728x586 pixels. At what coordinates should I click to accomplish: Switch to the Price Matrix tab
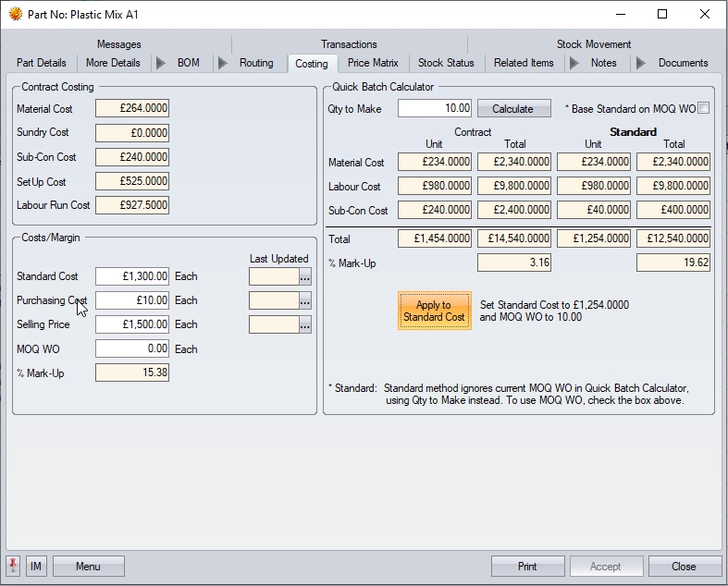(373, 63)
